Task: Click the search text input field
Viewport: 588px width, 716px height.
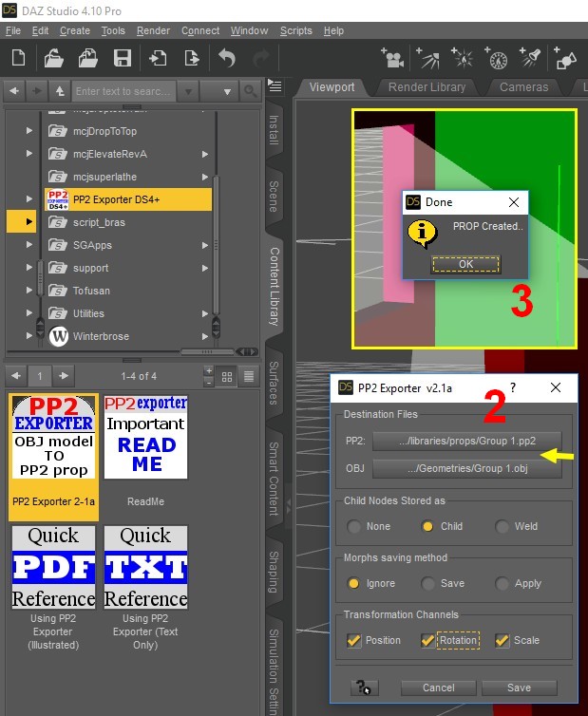Action: [x=123, y=91]
